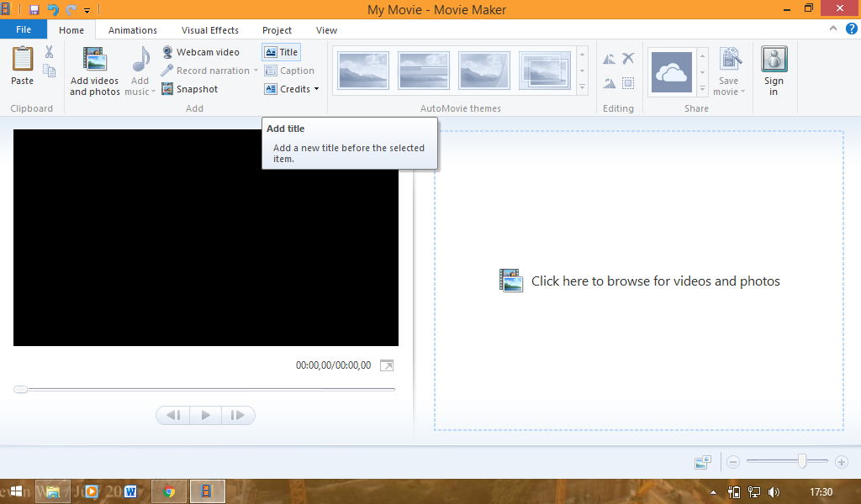861x504 pixels.
Task: Open the File menu
Action: point(24,29)
